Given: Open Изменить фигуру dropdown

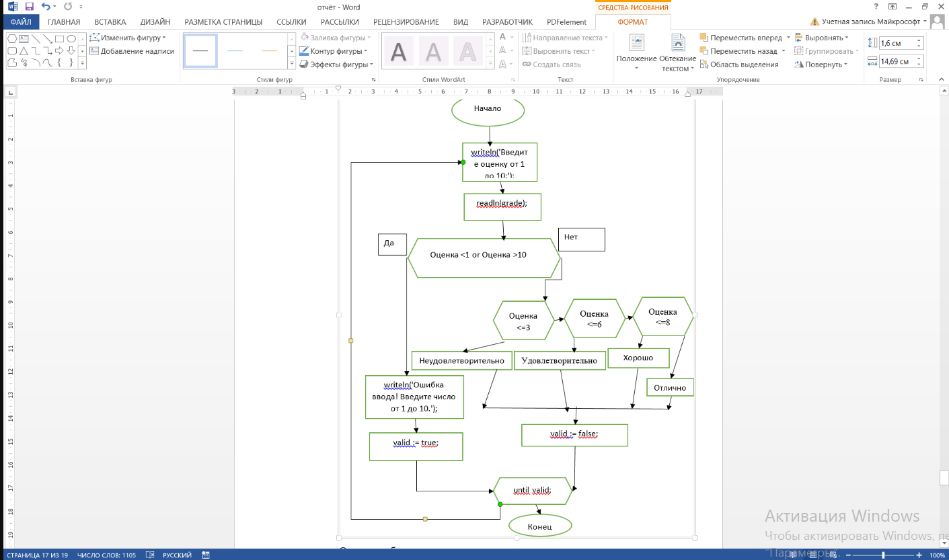Looking at the screenshot, I should (x=128, y=38).
